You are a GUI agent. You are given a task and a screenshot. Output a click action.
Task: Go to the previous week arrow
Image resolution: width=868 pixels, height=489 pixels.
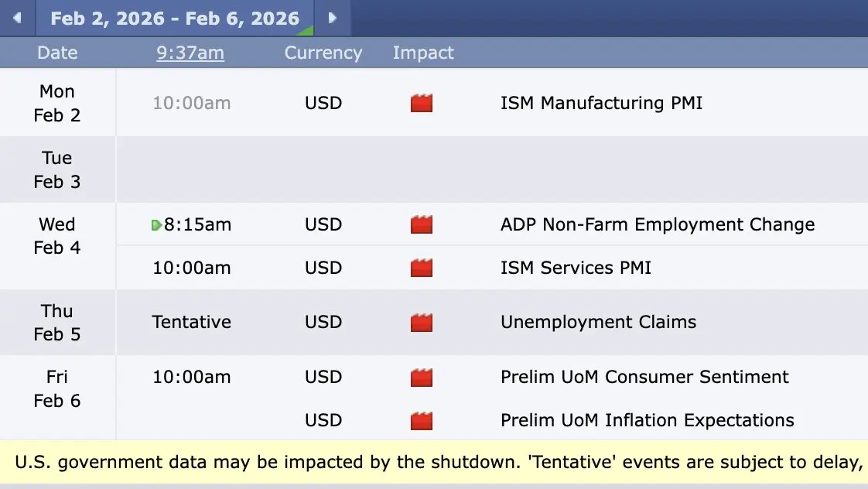[16, 18]
